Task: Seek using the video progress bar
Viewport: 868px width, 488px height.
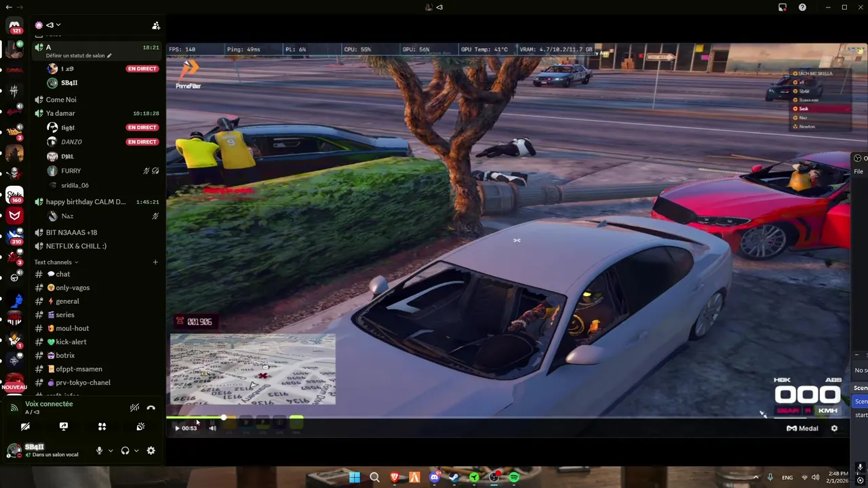Action: [x=509, y=418]
